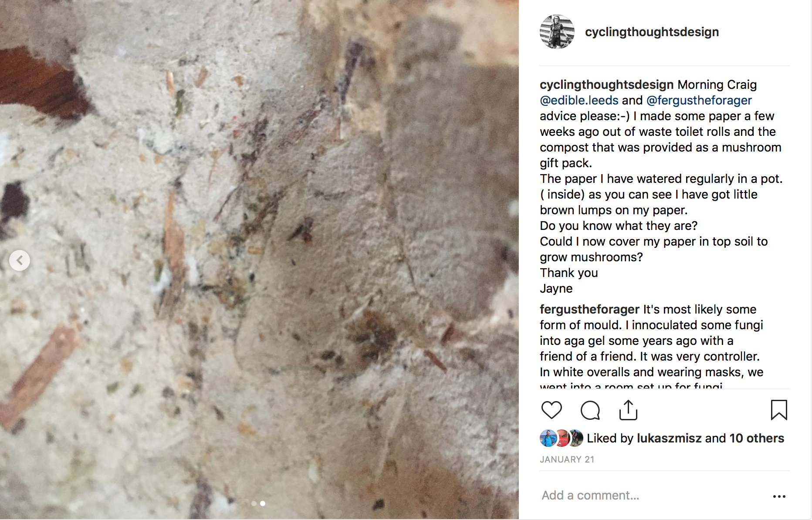This screenshot has width=812, height=520.
Task: Save the post with the bookmark icon
Action: [779, 410]
